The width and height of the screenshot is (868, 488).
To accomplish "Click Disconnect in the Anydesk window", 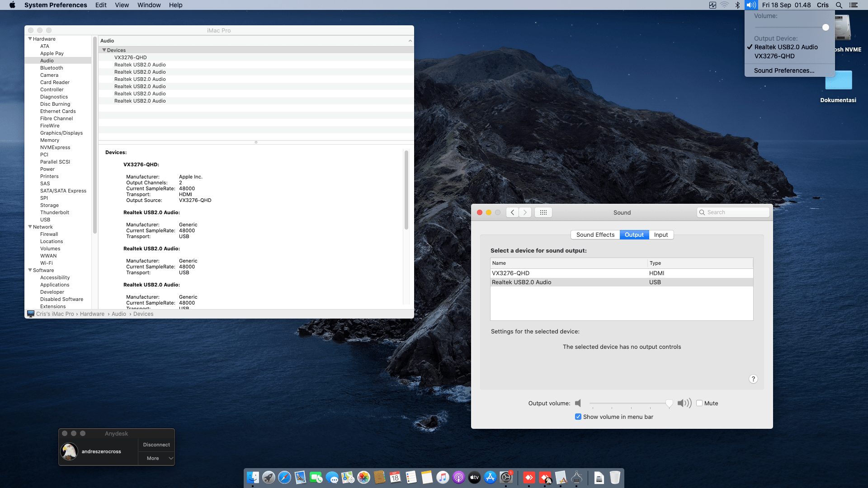I will tap(156, 445).
